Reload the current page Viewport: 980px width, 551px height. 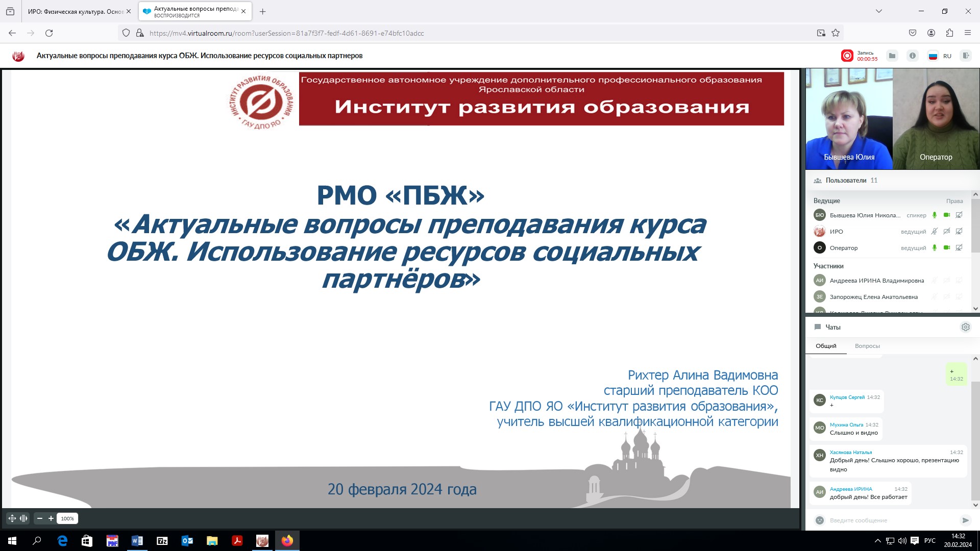(x=49, y=33)
